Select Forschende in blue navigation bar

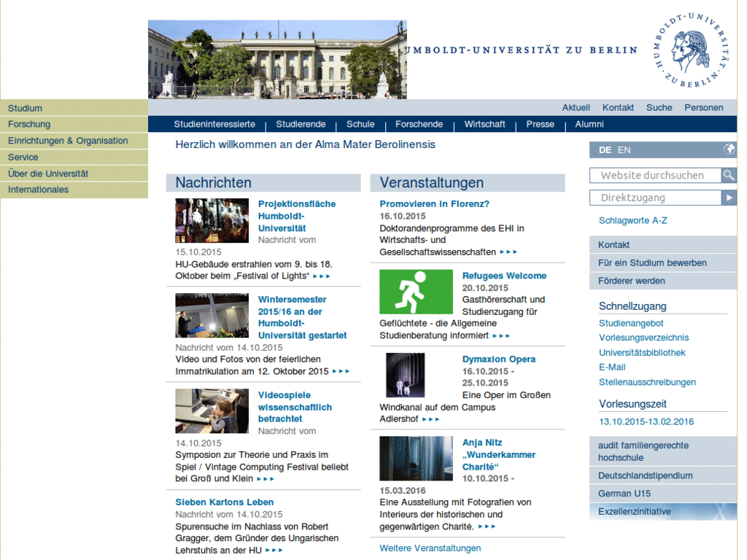pyautogui.click(x=419, y=124)
